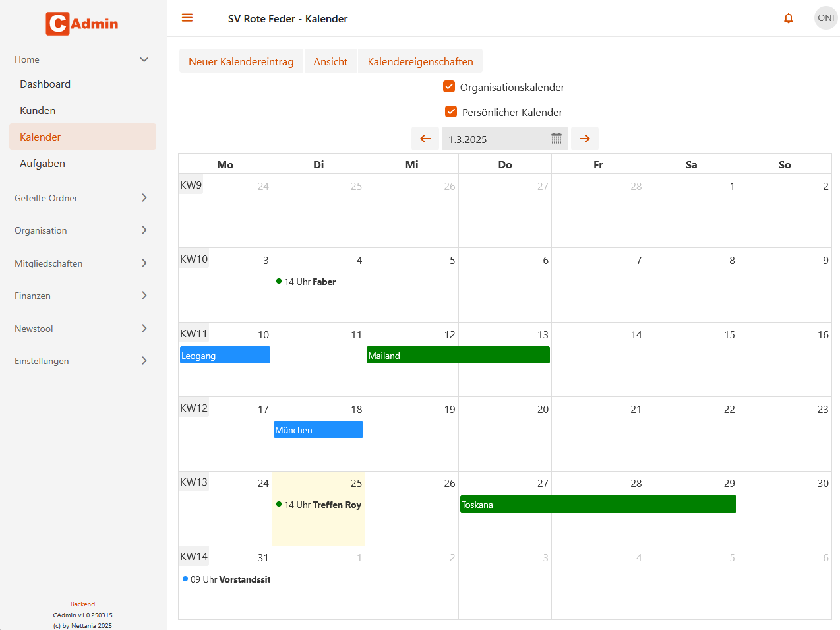
Task: Expand the Mitgliedschaften section
Action: click(83, 263)
